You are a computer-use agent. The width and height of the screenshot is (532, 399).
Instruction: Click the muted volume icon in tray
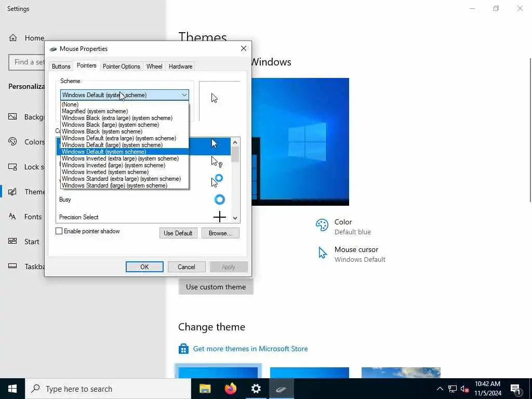coord(464,389)
